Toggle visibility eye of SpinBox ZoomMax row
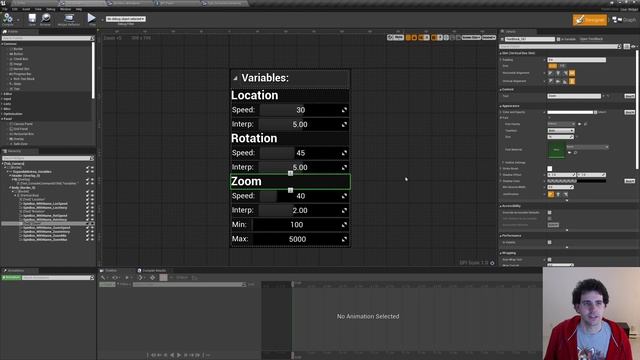Screen dimensions: 640x360 92,239
